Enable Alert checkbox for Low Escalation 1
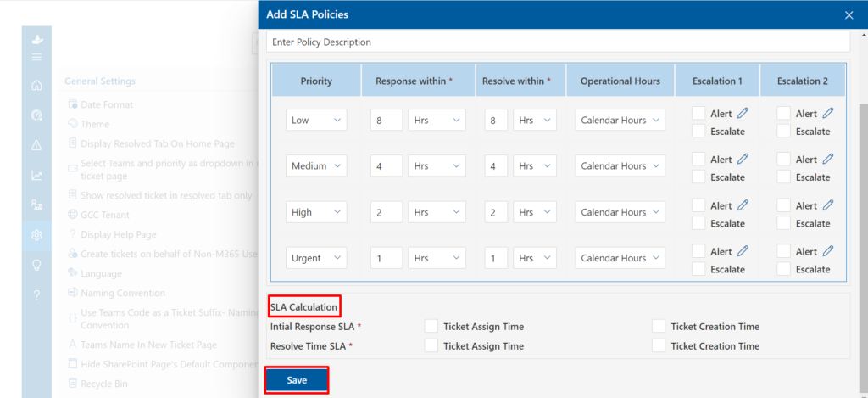This screenshot has width=868, height=398. [x=698, y=113]
